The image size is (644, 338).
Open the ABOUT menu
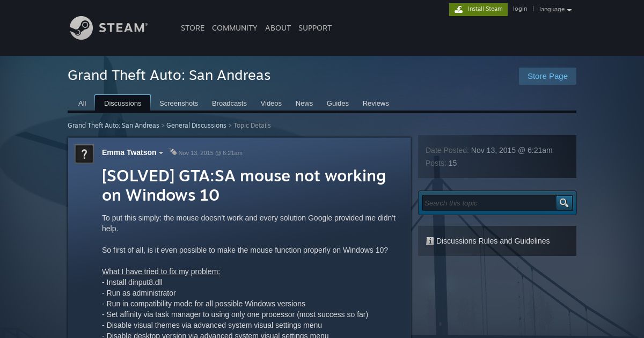(x=278, y=28)
